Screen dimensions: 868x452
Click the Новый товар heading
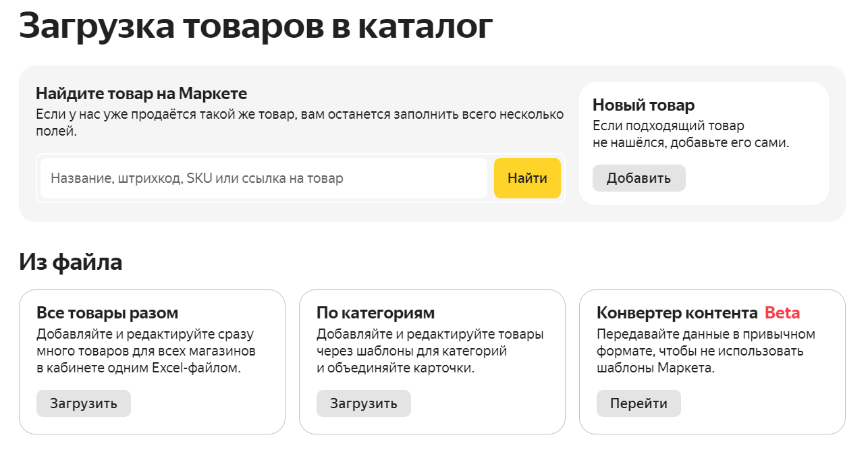pos(643,105)
